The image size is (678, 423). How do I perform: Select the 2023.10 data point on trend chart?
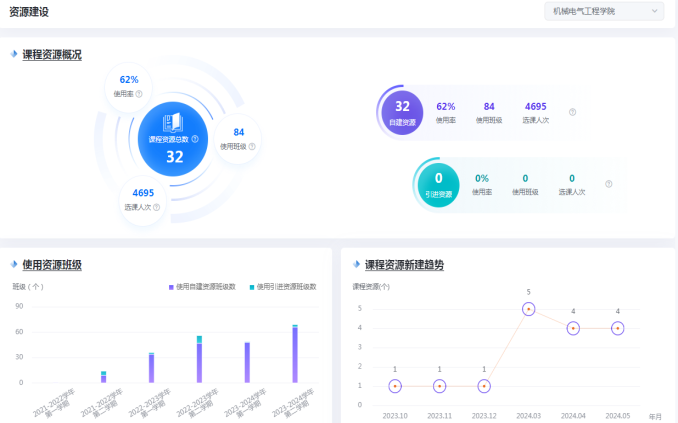pos(395,386)
